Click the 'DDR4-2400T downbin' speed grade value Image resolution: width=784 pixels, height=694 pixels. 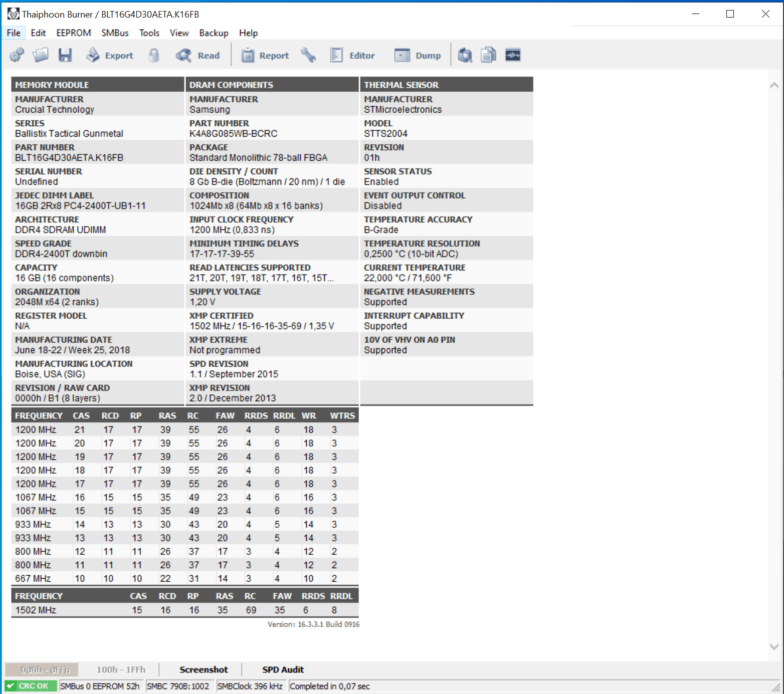[x=61, y=254]
